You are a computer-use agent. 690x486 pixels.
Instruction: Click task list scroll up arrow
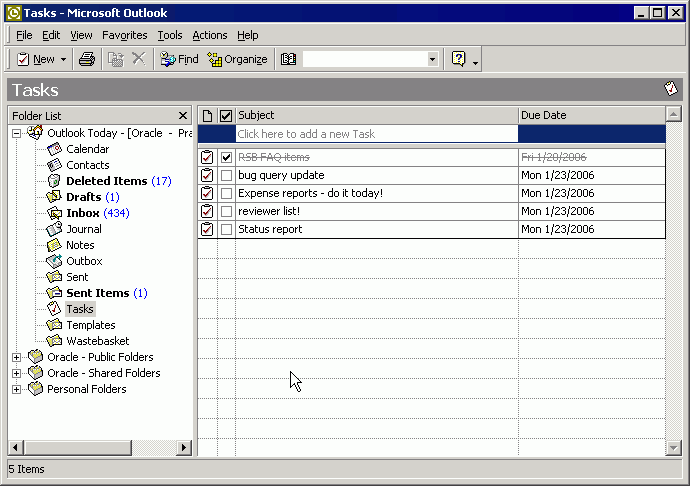coord(673,114)
